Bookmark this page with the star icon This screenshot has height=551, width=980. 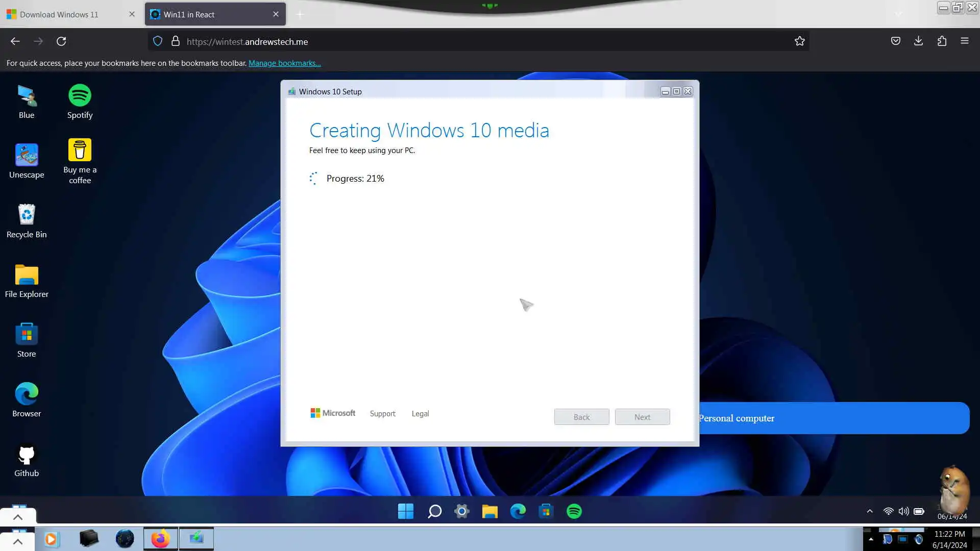coord(799,41)
